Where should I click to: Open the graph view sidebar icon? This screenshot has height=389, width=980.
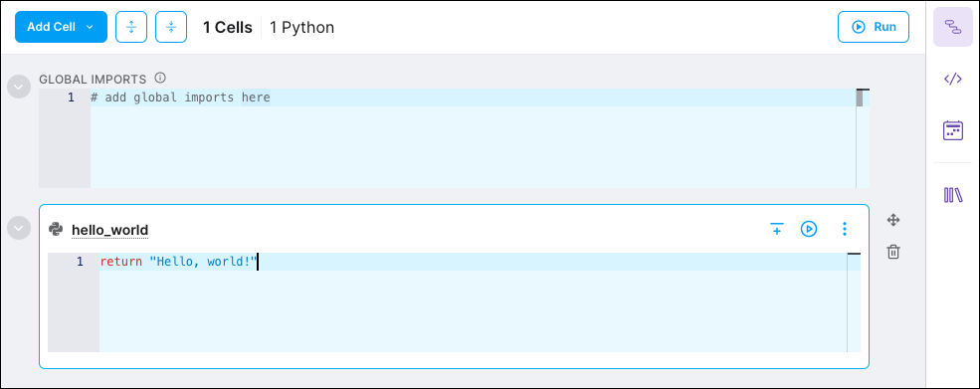(952, 27)
